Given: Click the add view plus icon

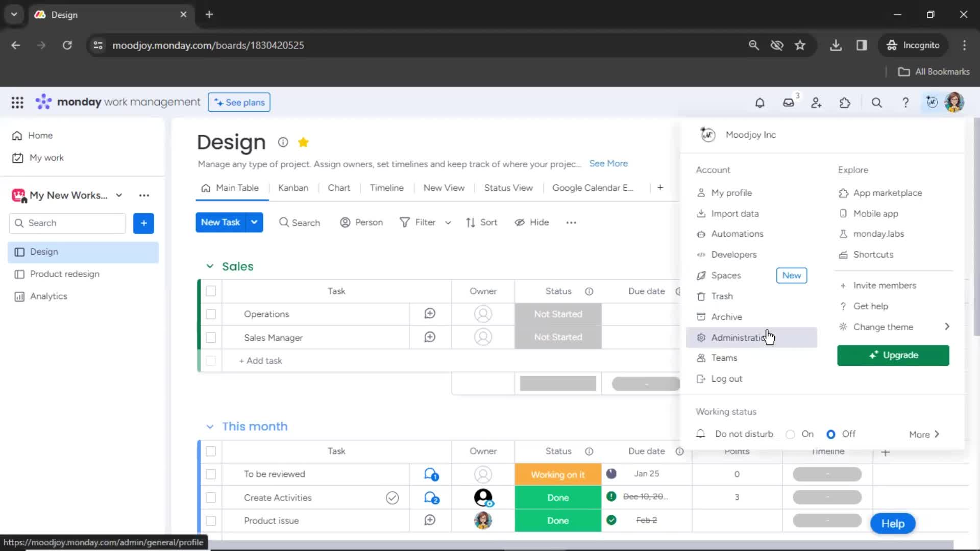Looking at the screenshot, I should pyautogui.click(x=660, y=188).
